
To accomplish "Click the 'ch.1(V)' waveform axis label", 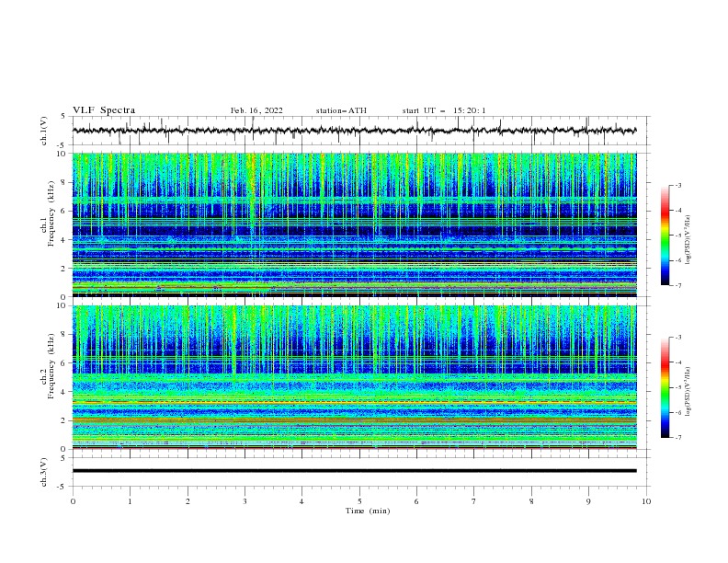I will pos(44,131).
